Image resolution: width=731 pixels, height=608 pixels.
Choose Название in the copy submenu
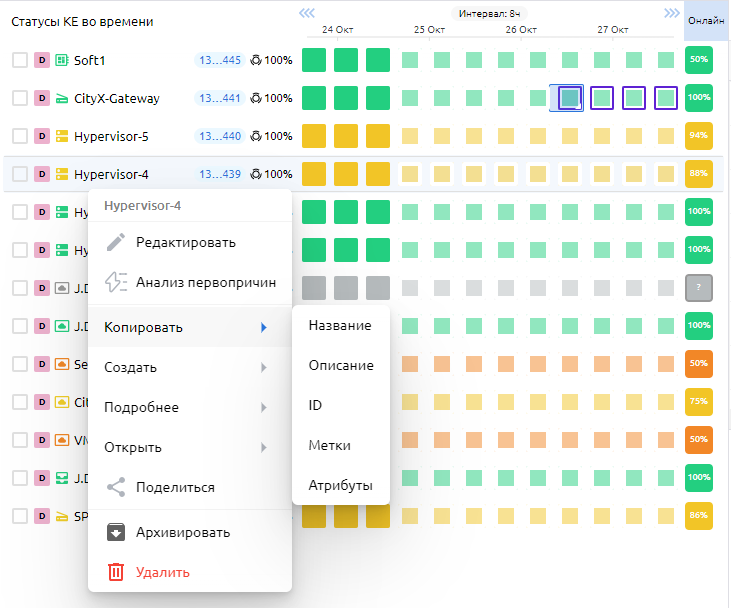(340, 325)
